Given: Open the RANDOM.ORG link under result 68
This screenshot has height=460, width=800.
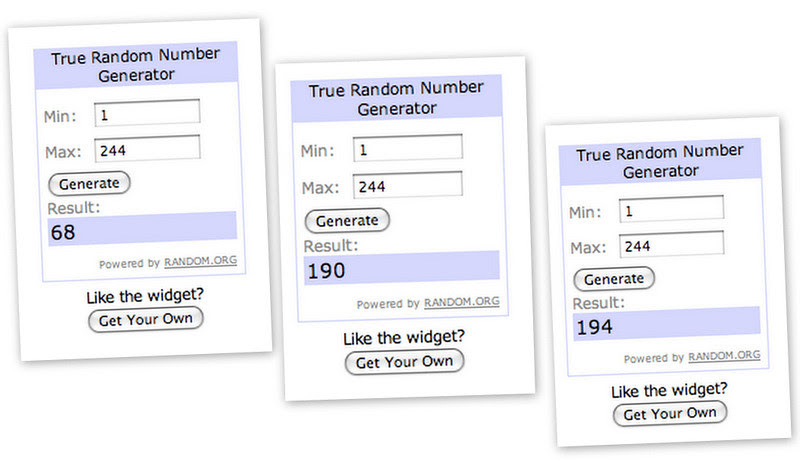Looking at the screenshot, I should (200, 261).
